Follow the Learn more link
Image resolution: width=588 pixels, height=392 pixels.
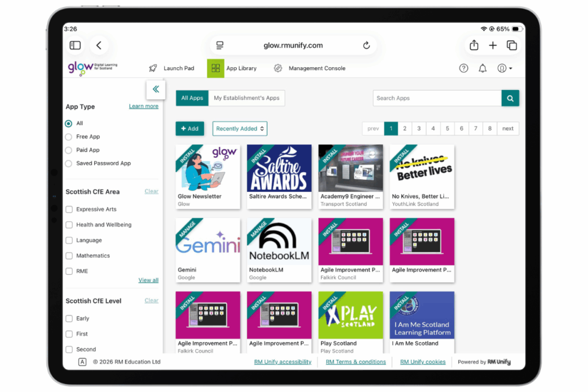pos(144,106)
